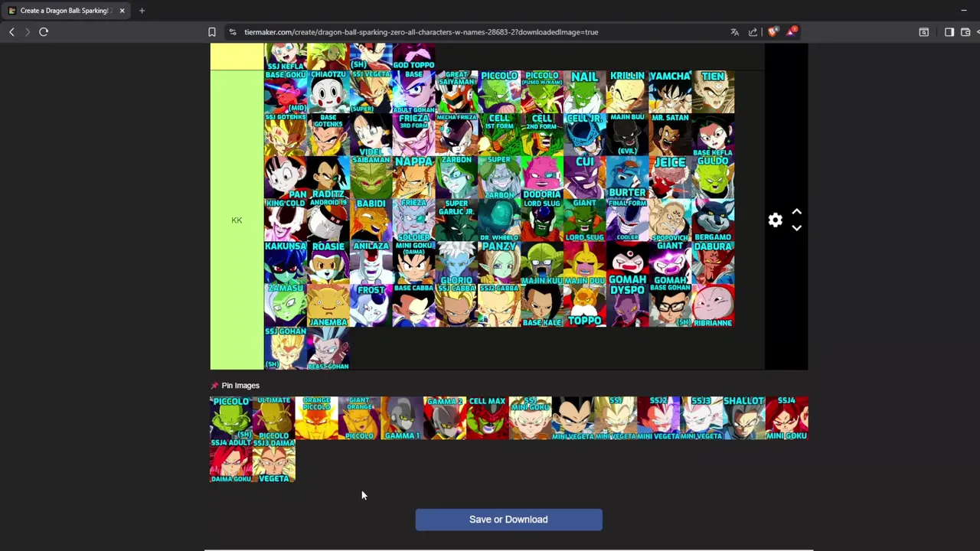The height and width of the screenshot is (551, 980).
Task: Select the Shallot pinned image
Action: [x=744, y=418]
